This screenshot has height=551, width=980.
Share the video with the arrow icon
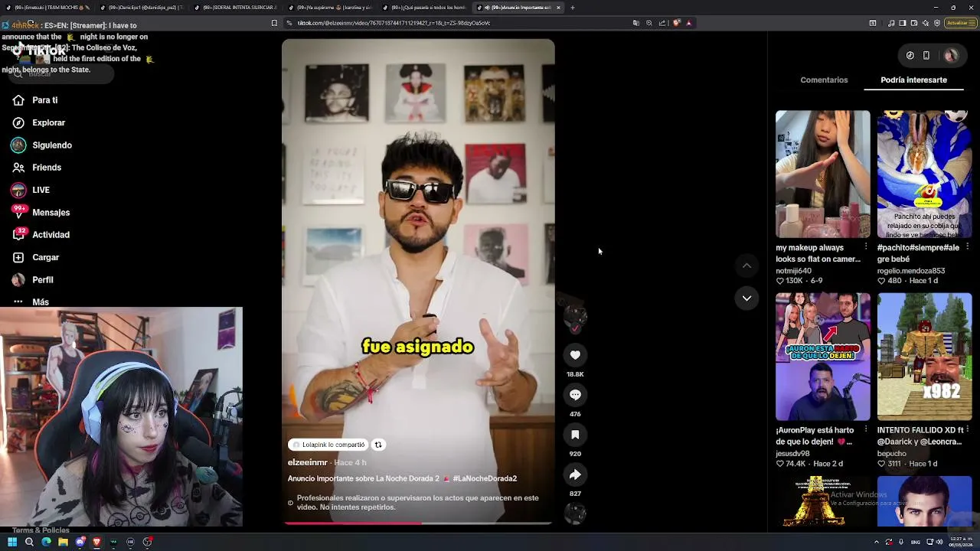pyautogui.click(x=575, y=474)
